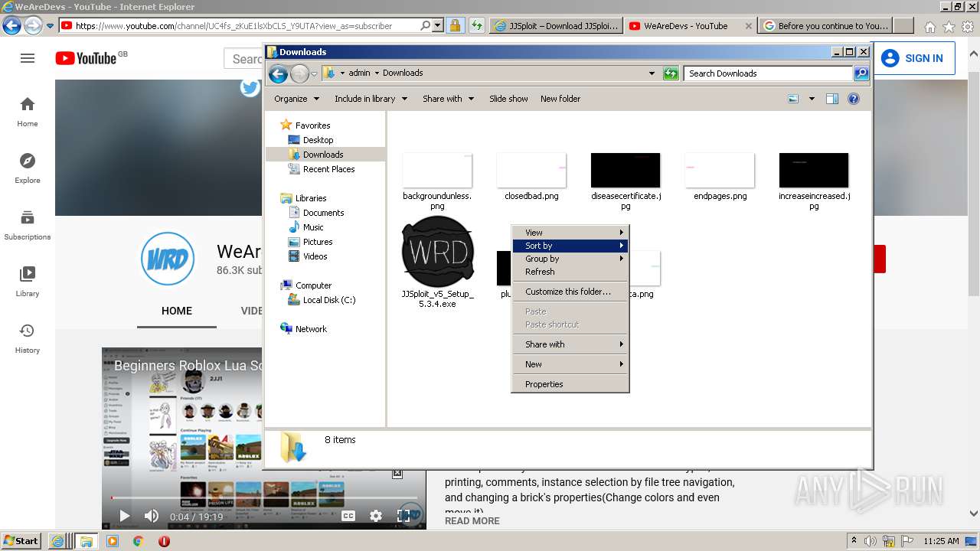Select the backgroundunless.png thumbnail
This screenshot has width=980, height=551.
437,171
